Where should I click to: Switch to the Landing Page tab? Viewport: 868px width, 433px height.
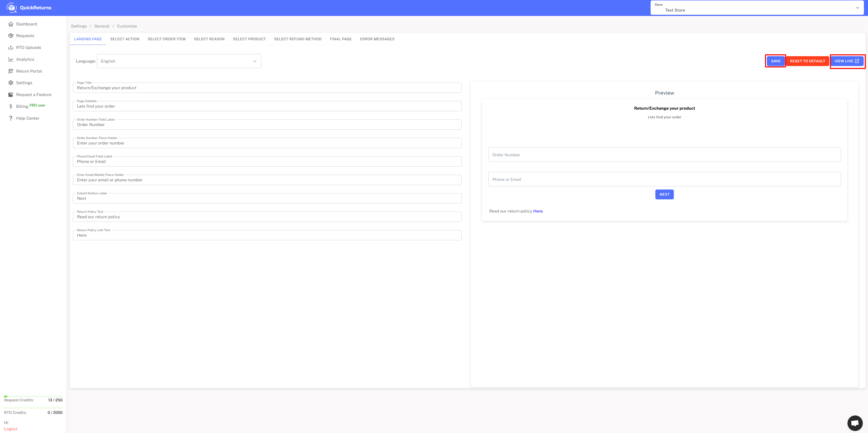point(88,39)
